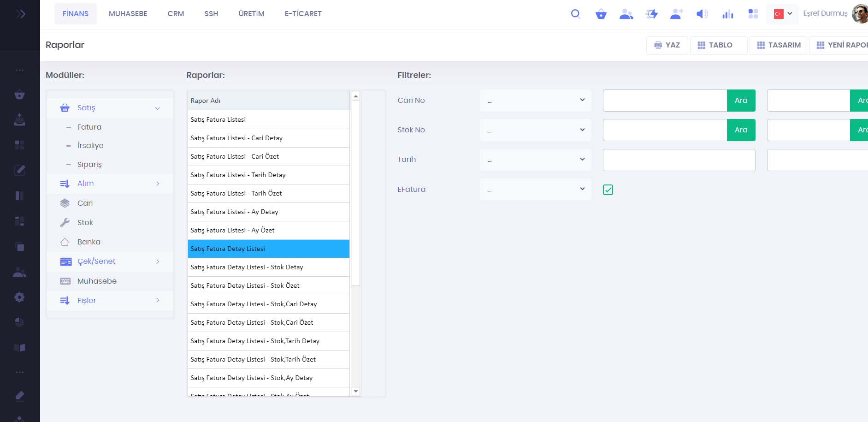This screenshot has width=868, height=422.
Task: Click the add user icon in header
Action: [676, 14]
